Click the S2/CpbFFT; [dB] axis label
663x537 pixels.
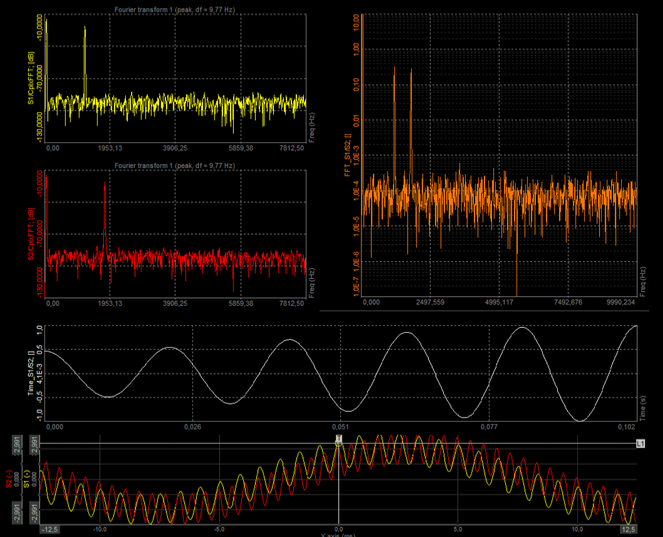pyautogui.click(x=30, y=234)
